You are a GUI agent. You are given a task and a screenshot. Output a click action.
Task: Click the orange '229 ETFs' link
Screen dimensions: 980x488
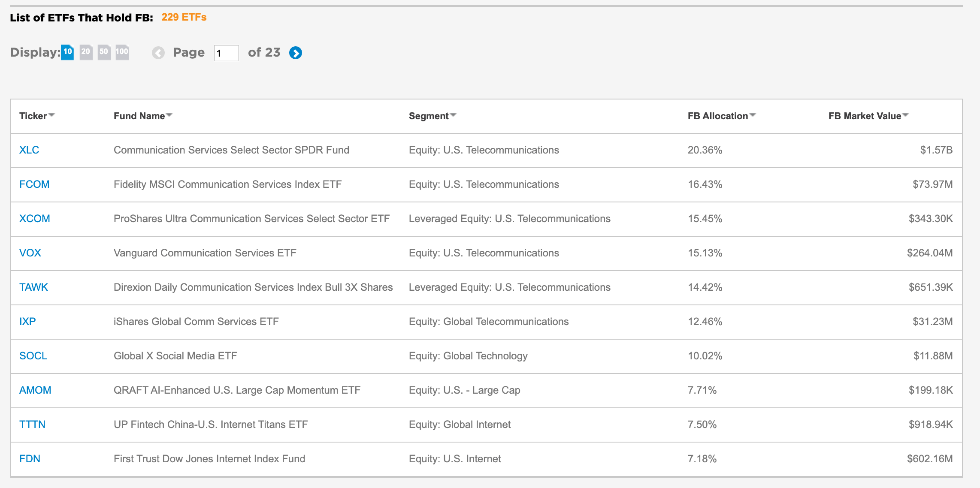point(185,18)
